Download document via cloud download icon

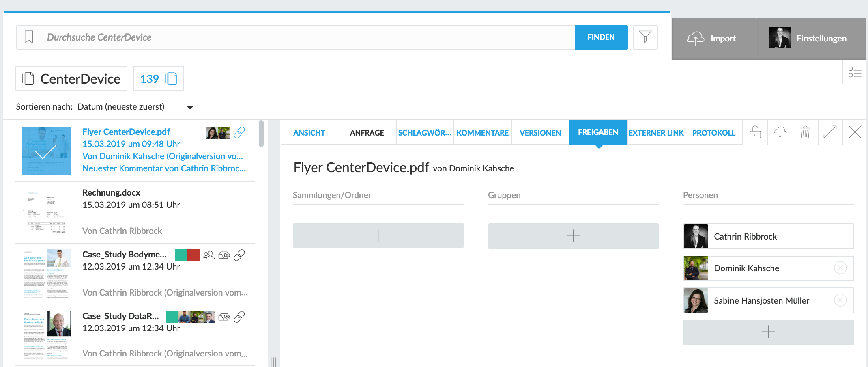pyautogui.click(x=780, y=132)
